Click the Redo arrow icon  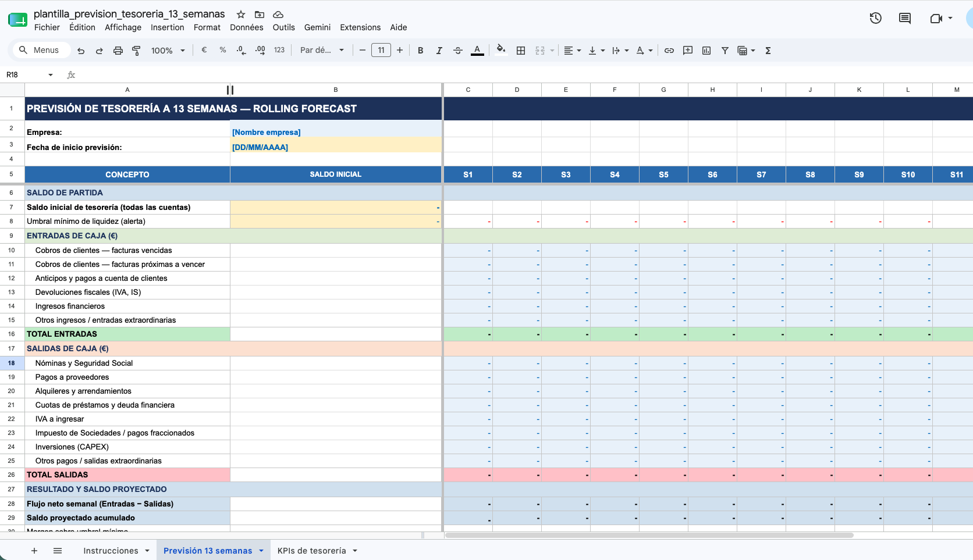100,51
